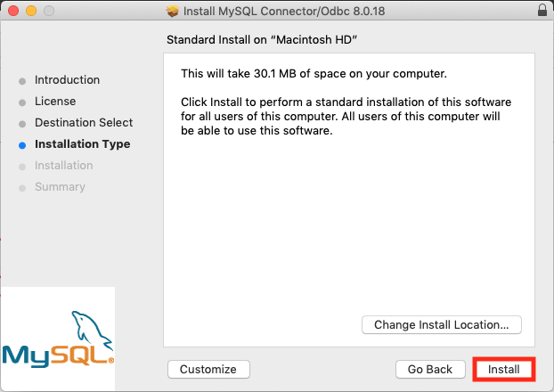
Task: Click the dimmed Installation step label
Action: click(63, 166)
